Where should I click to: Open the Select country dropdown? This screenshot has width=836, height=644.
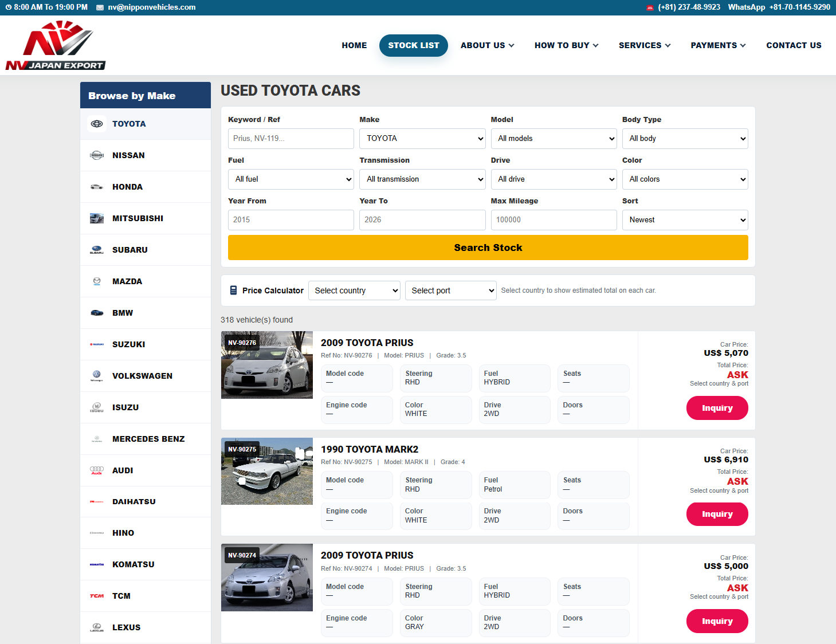tap(354, 290)
